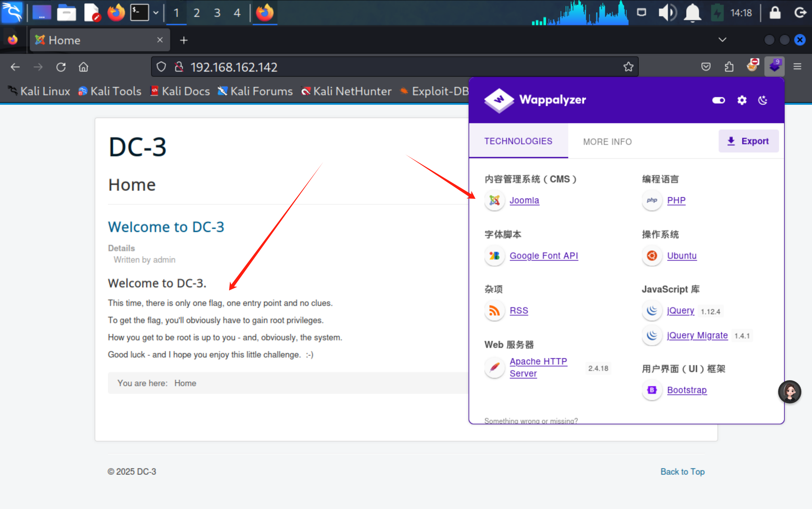This screenshot has height=509, width=812.
Task: Switch to MORE INFO tab
Action: point(607,141)
